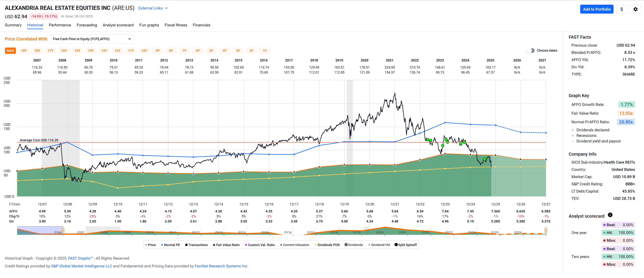Toggle Transactions square legend marker
The image size is (644, 278).
[186, 245]
